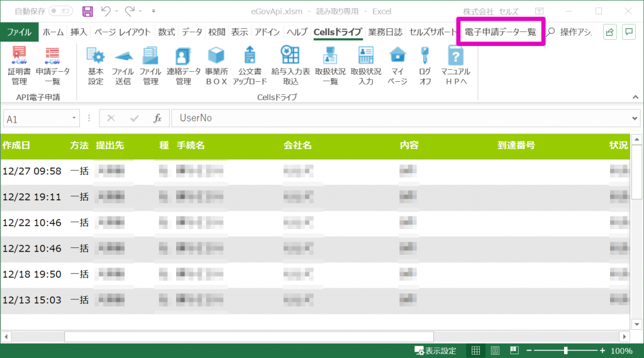644x358 pixels.
Task: Select the 12/18 19:50 row date
Action: (x=32, y=274)
